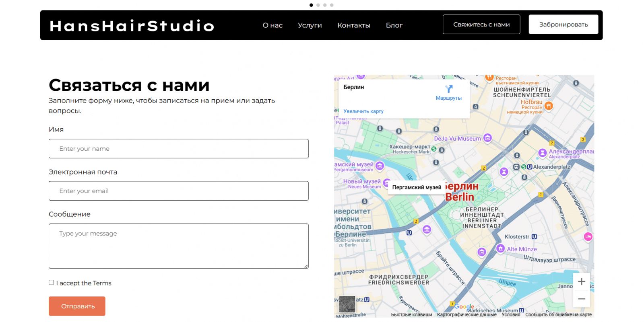Click the Klosterstr. U-Bahn station icon

(x=534, y=237)
